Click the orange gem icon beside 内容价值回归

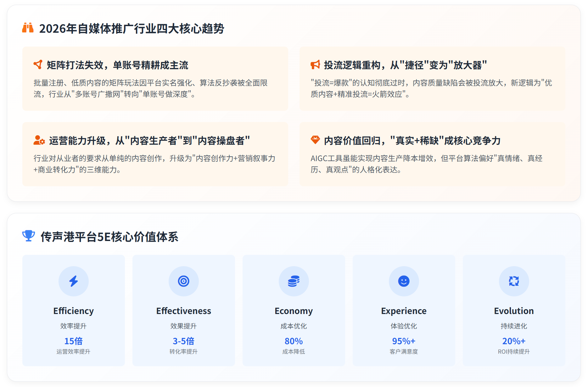315,140
